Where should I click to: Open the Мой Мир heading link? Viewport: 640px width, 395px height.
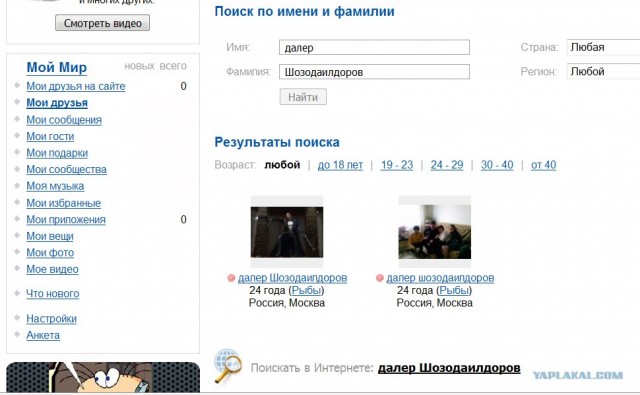click(x=57, y=67)
